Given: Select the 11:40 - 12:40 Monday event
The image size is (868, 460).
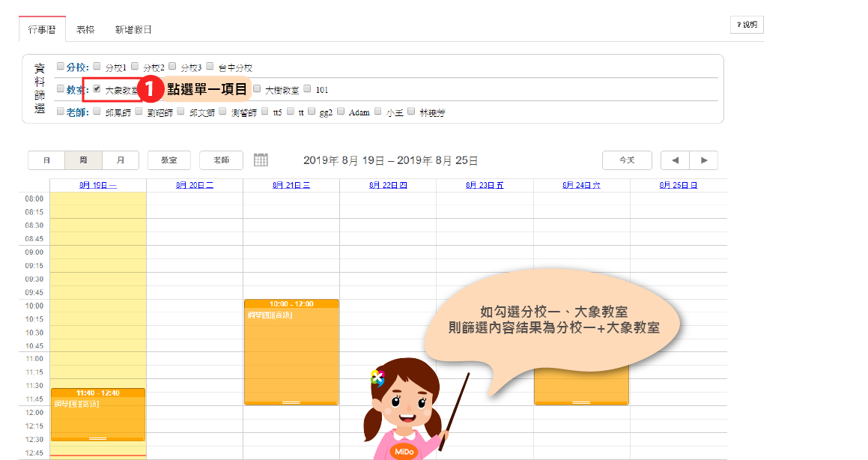Looking at the screenshot, I should click(97, 414).
